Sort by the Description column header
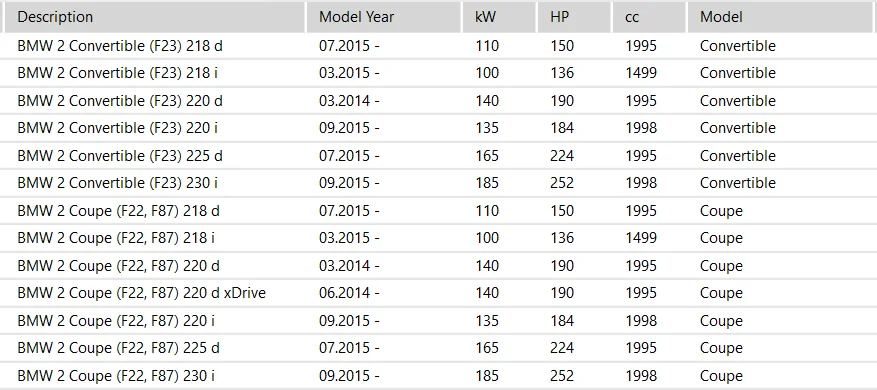Image resolution: width=877 pixels, height=390 pixels. [154, 17]
